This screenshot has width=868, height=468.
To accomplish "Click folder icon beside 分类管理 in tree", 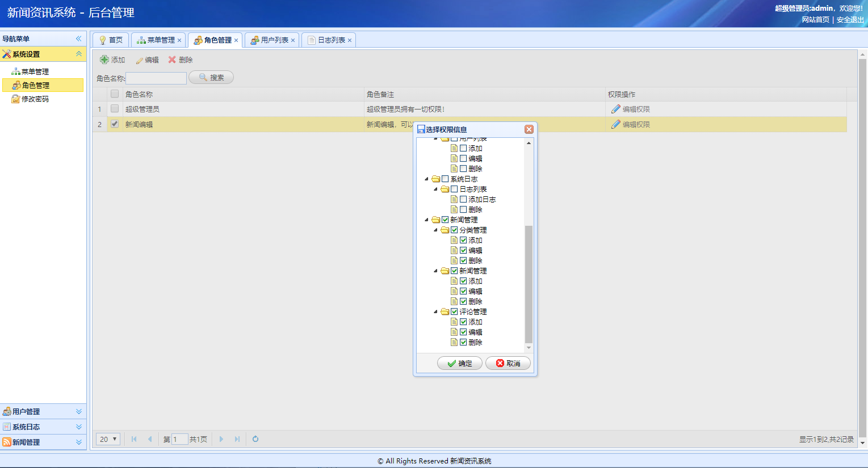I will click(x=445, y=230).
